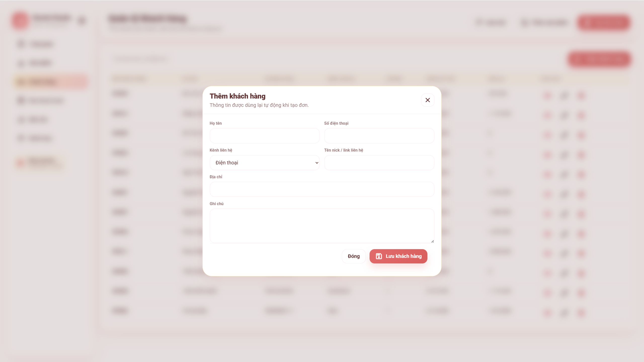
Task: Focus the Họ tên input field
Action: [264, 136]
